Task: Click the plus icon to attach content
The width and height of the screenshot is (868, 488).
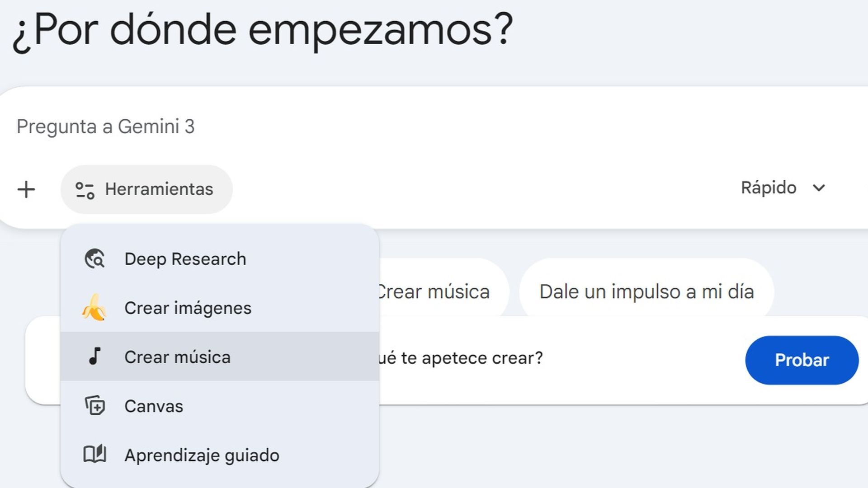Action: coord(26,189)
